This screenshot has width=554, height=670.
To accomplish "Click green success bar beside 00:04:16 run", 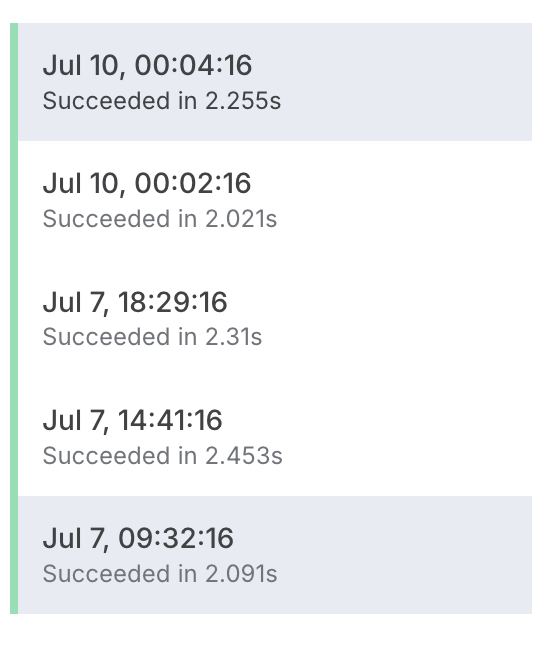I will [14, 82].
